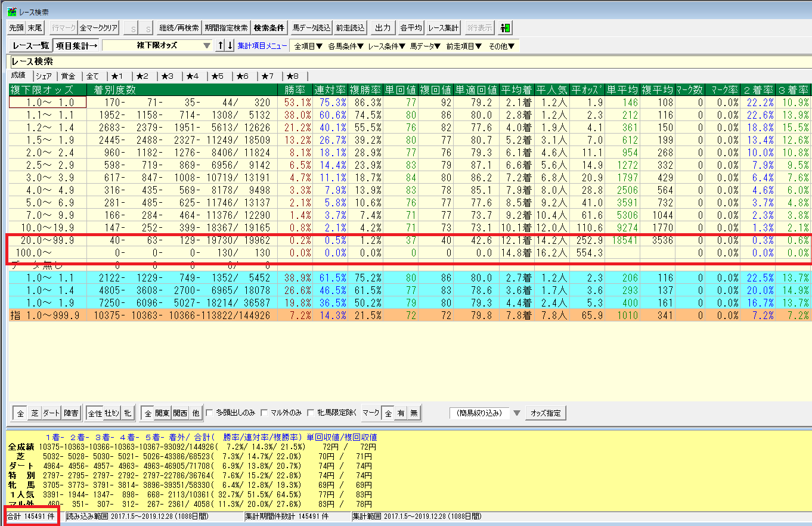Select the 指 1.0～999.9 summary row
Viewport: 812px width, 526px height.
[410, 315]
